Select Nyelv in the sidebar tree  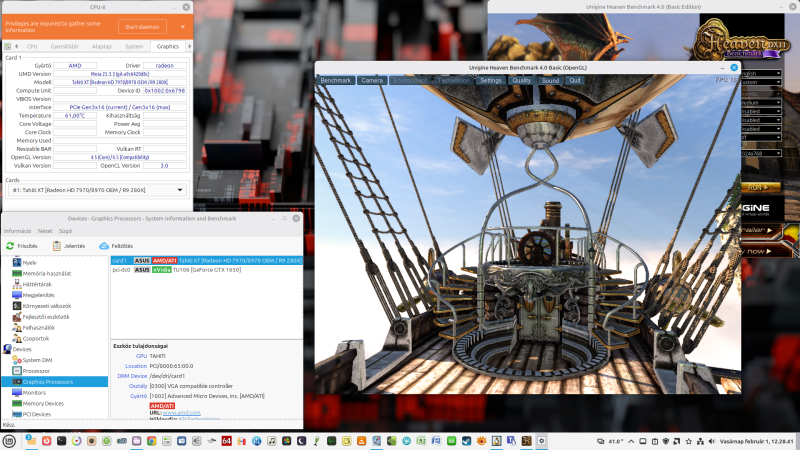coord(29,262)
